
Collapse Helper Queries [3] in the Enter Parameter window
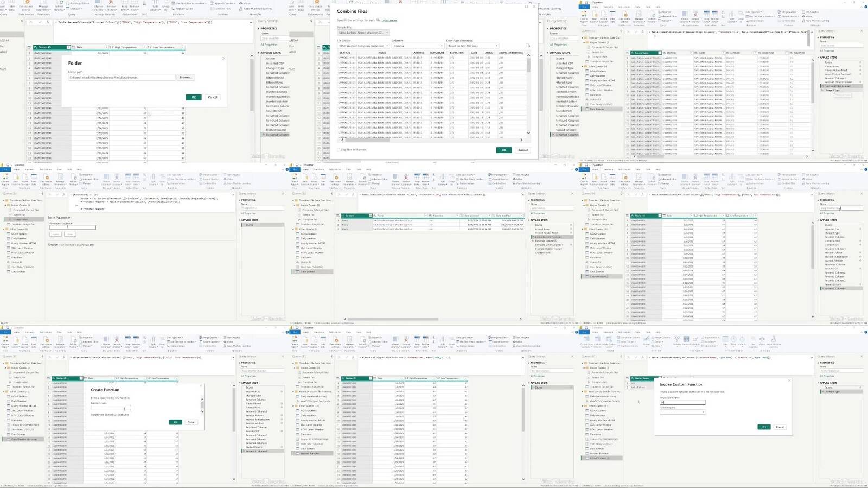(x=7, y=205)
